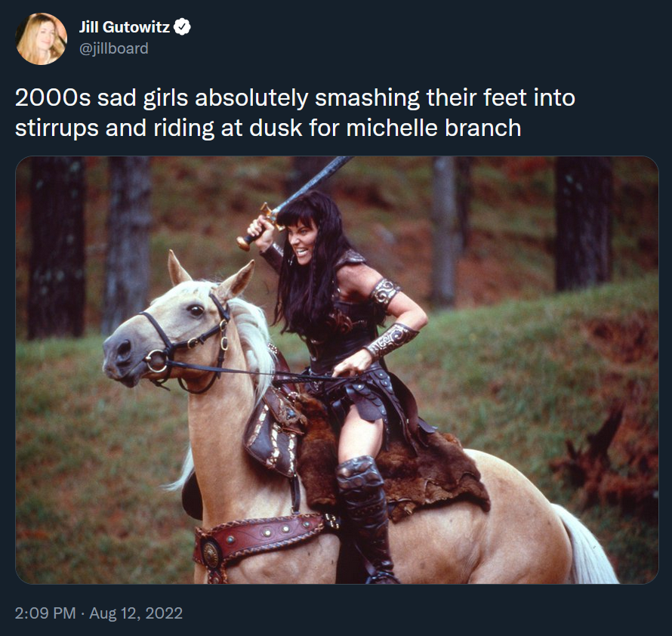Click the 2:09 PM timestamp
Screen dimensions: 672x636
45,613
